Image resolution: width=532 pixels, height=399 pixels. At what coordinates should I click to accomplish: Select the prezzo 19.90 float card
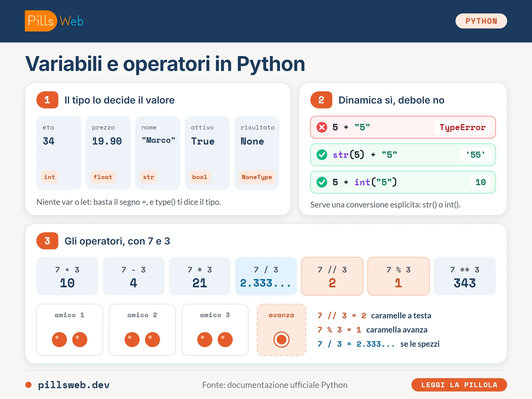click(x=108, y=153)
